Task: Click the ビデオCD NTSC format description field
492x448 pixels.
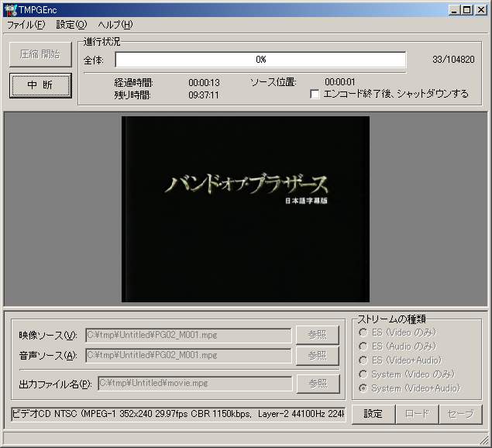Action: pyautogui.click(x=178, y=414)
